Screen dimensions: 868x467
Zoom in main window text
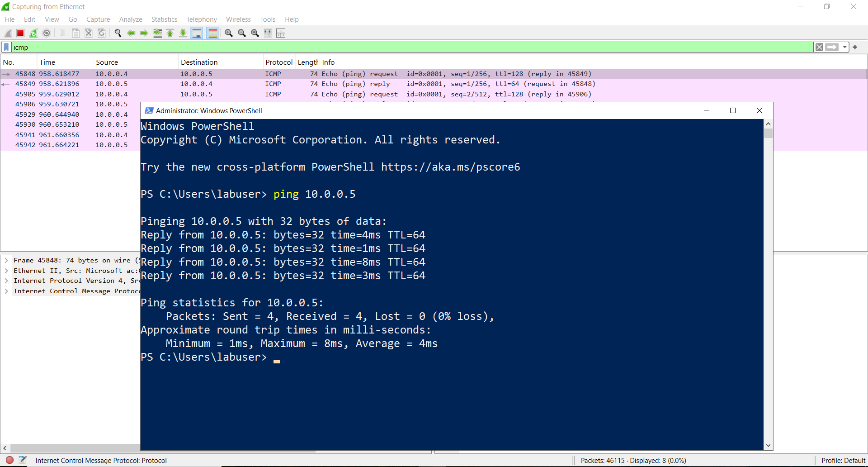point(229,33)
